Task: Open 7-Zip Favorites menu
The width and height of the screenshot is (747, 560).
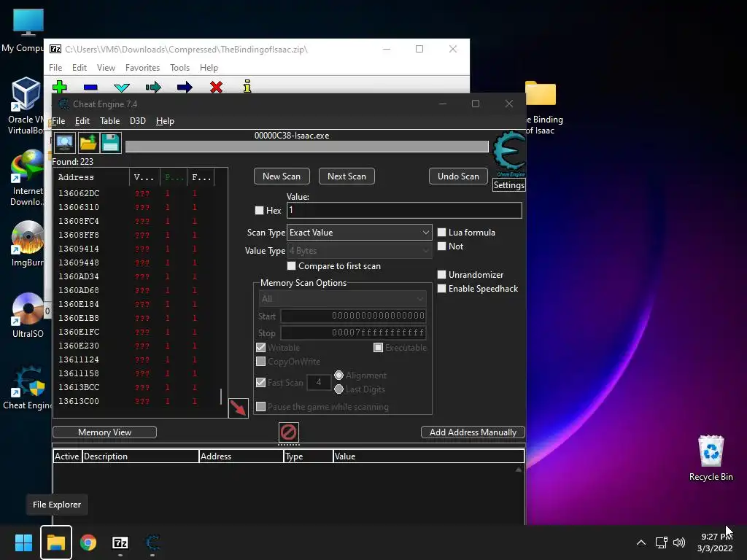Action: pyautogui.click(x=142, y=68)
